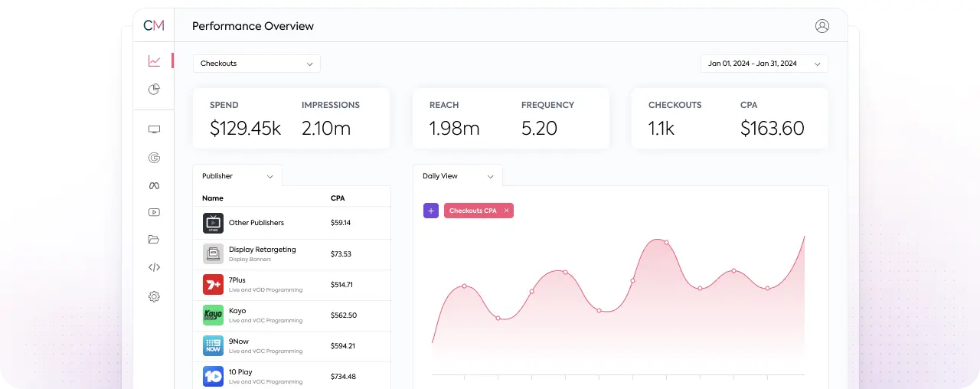Viewport: 980px width, 389px height.
Task: Click the 10 Play logo
Action: pyautogui.click(x=213, y=376)
